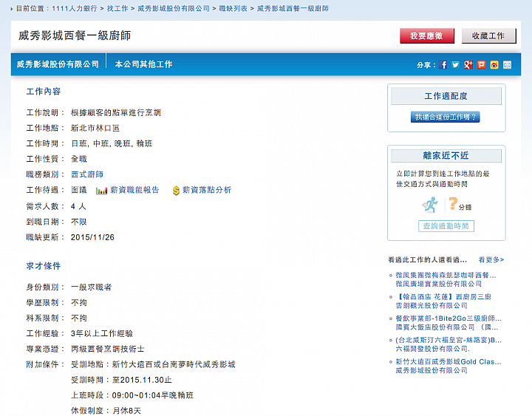Click 我適合這份工作嗎？ button
The image size is (532, 416).
coord(445,117)
